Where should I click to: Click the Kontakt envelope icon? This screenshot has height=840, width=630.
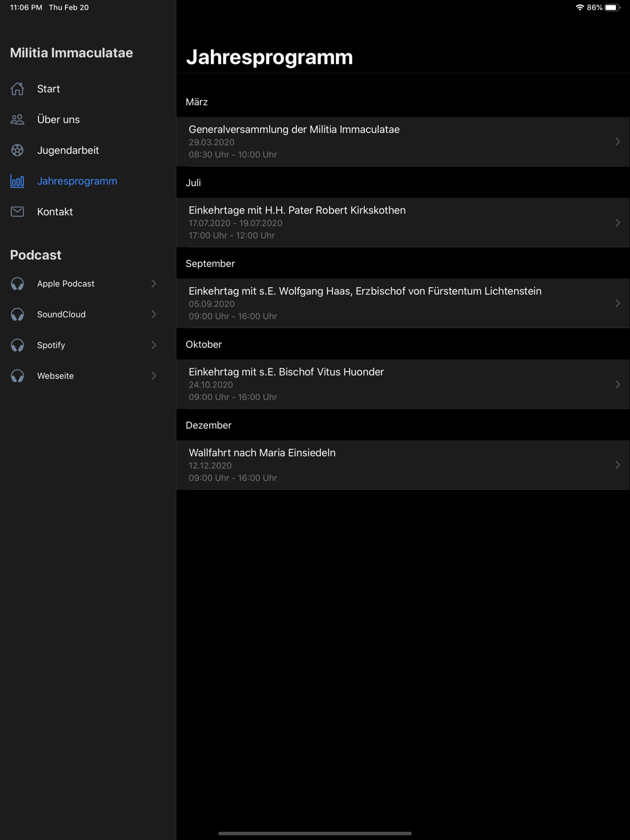coord(18,212)
